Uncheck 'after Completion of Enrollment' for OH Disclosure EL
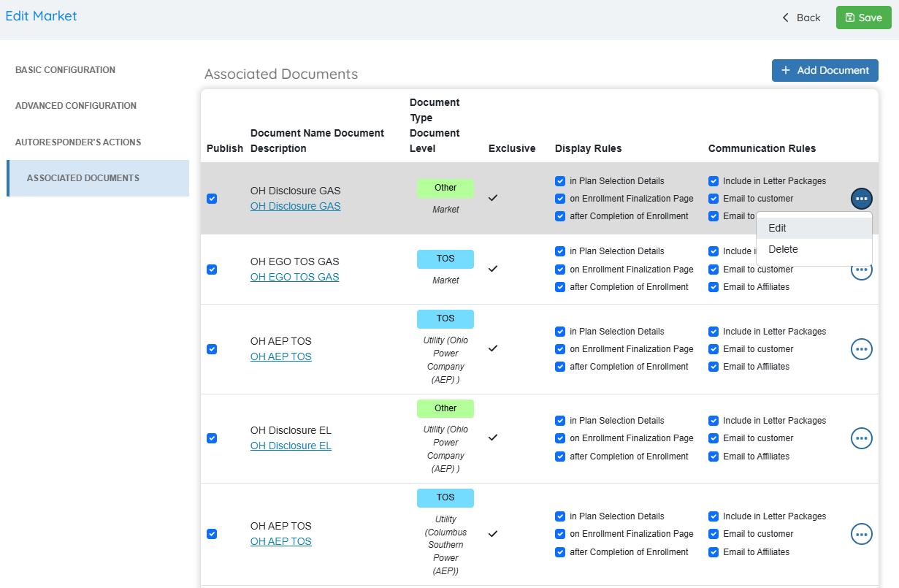The width and height of the screenshot is (899, 588). pyautogui.click(x=560, y=457)
